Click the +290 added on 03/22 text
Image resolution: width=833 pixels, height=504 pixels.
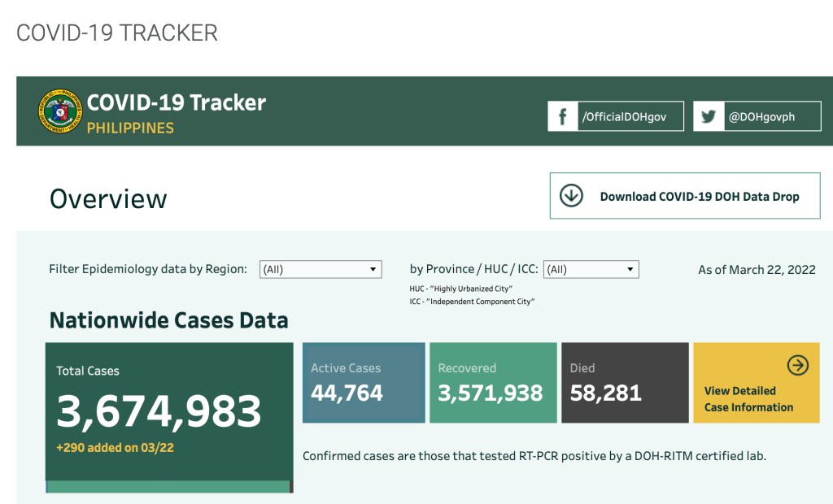115,448
